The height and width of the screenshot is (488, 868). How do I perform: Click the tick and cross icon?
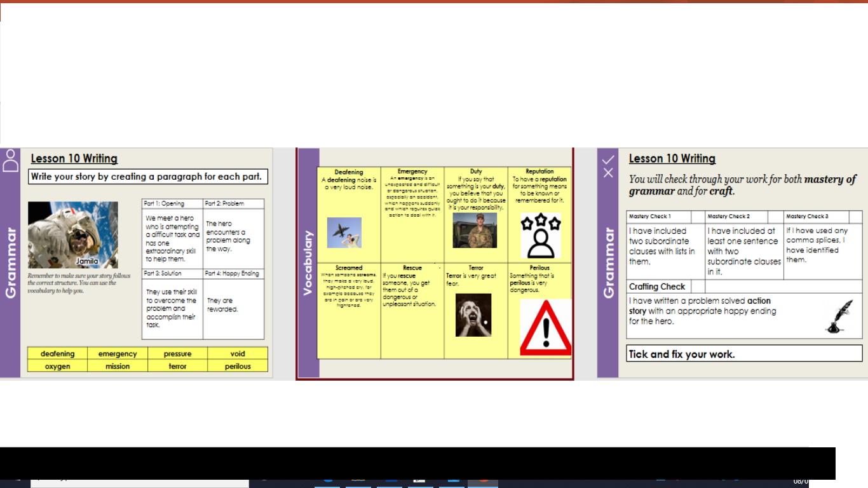(x=608, y=166)
